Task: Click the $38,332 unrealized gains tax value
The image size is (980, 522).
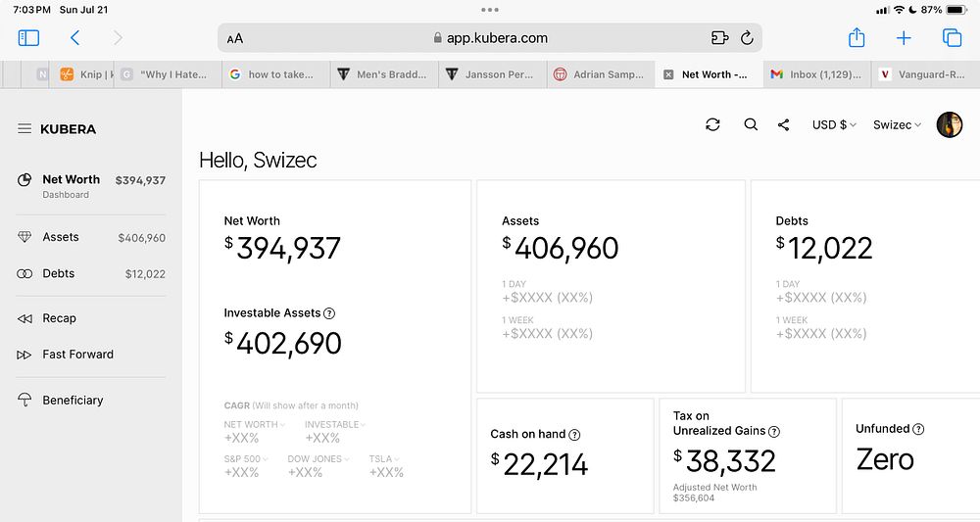Action: [x=724, y=461]
